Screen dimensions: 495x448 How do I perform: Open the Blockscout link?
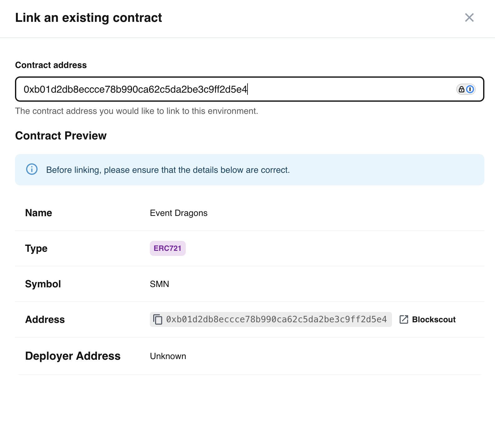pos(434,319)
